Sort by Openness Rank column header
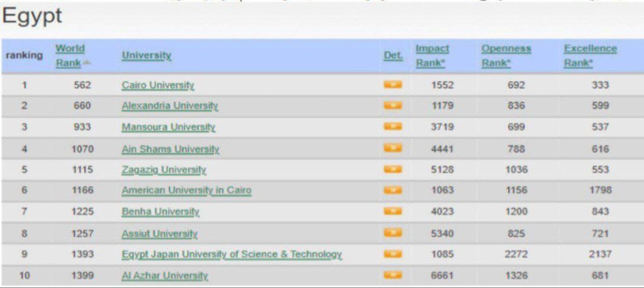Viewport: 644px width, 288px height. coord(506,56)
